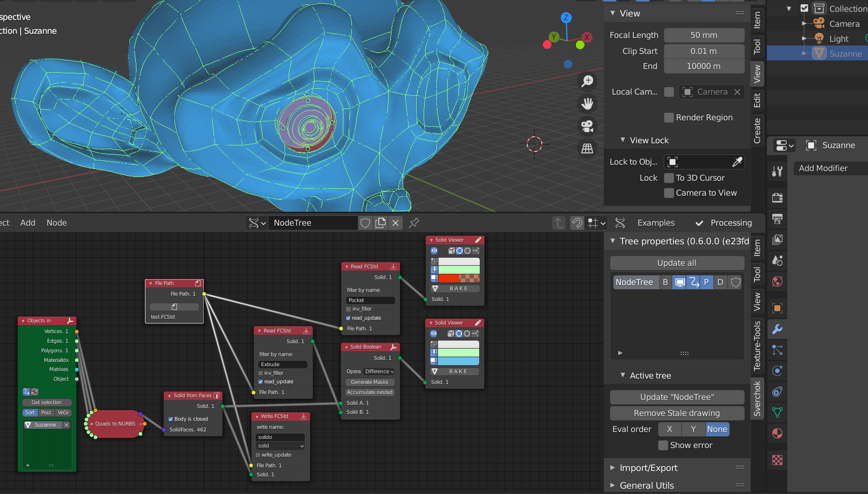The height and width of the screenshot is (494, 868).
Task: Click the Z axis on navigation gizmo
Action: pos(566,18)
